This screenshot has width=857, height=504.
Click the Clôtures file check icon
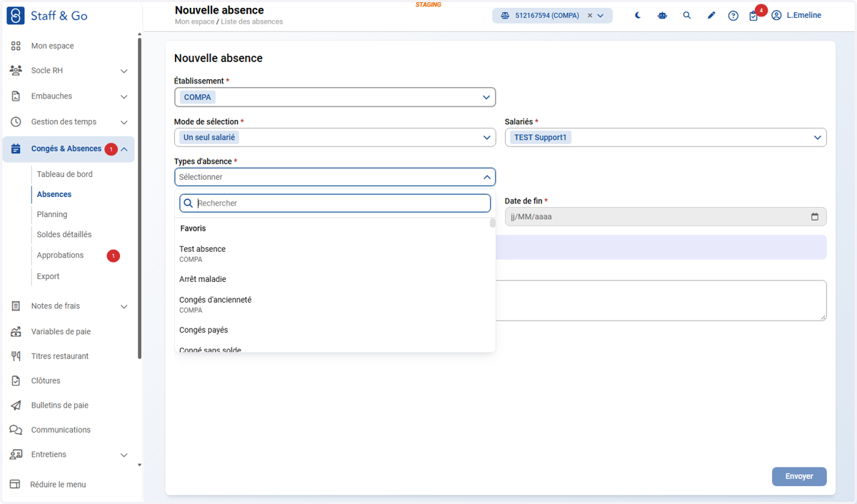click(16, 381)
